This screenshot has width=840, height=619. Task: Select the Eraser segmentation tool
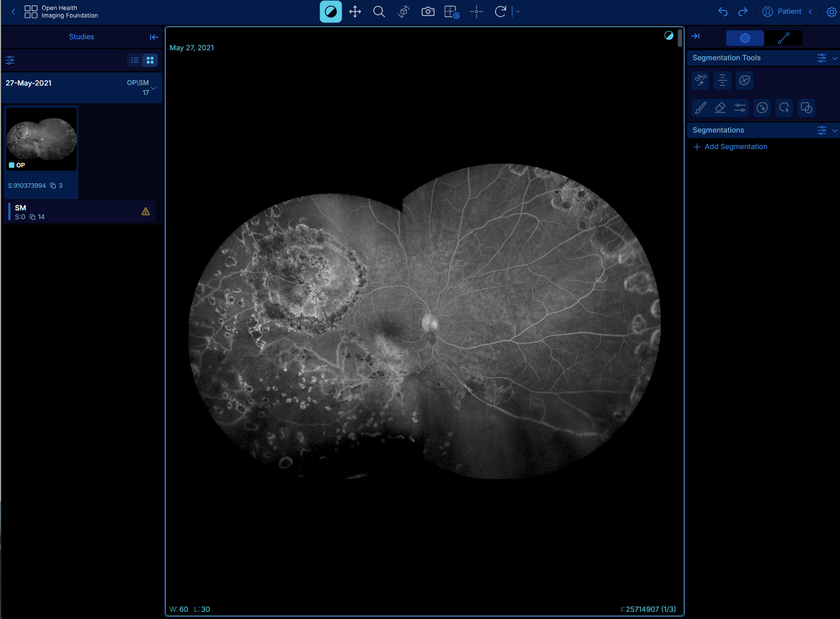(x=720, y=108)
